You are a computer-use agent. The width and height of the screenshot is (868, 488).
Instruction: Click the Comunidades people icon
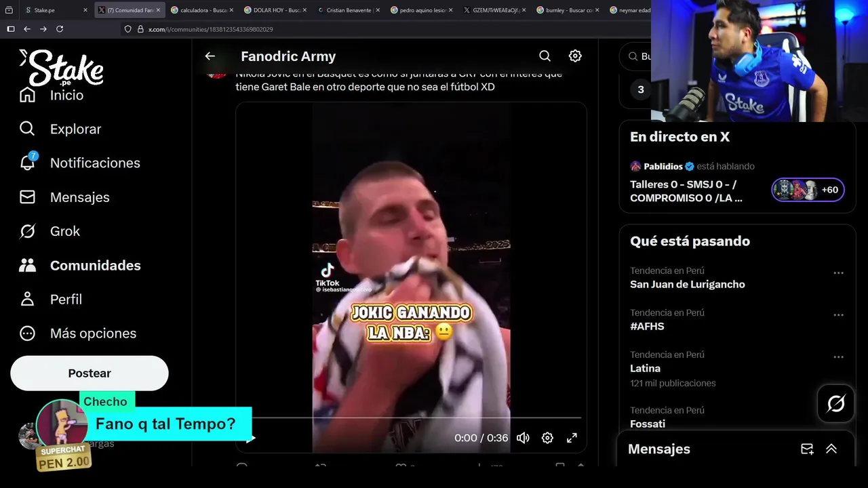pyautogui.click(x=27, y=265)
